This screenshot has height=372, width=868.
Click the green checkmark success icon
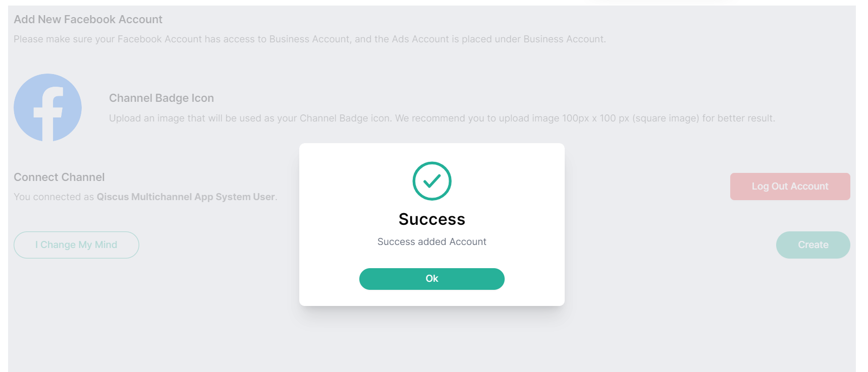432,181
